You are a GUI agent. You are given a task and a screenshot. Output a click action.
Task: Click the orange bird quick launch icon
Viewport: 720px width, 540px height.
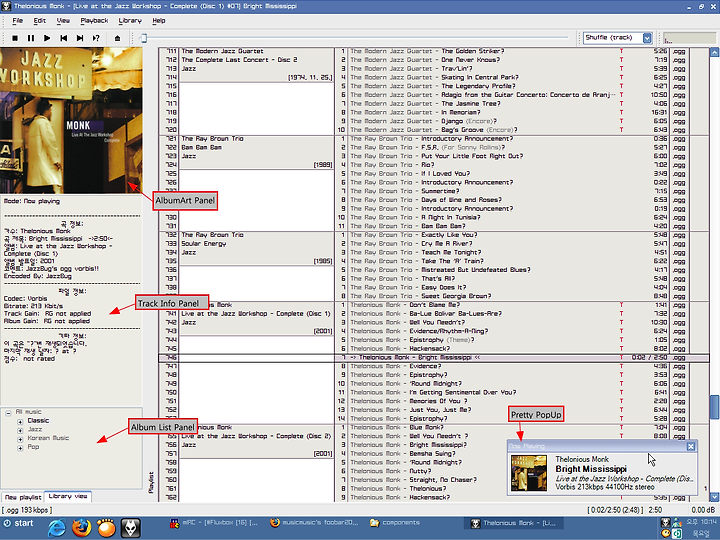point(106,528)
